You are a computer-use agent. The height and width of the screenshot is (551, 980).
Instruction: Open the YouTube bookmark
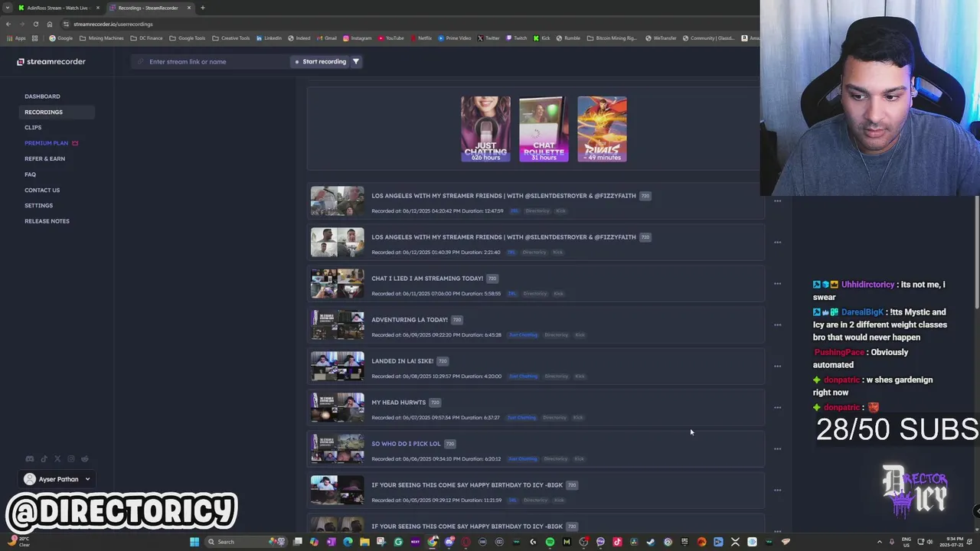[391, 38]
